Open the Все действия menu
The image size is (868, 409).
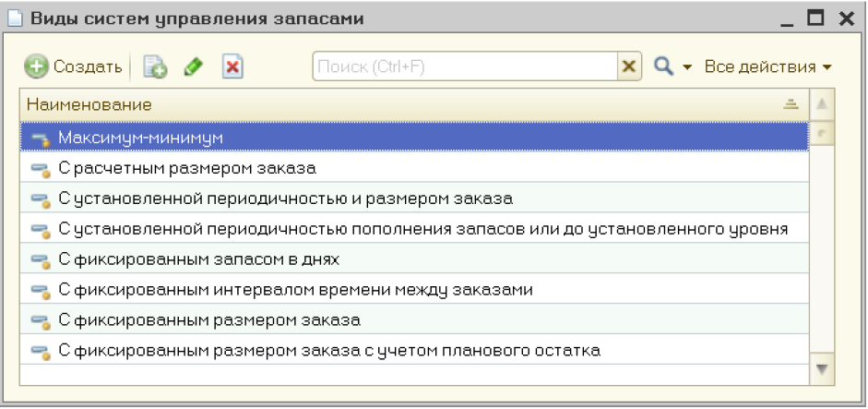pos(767,67)
